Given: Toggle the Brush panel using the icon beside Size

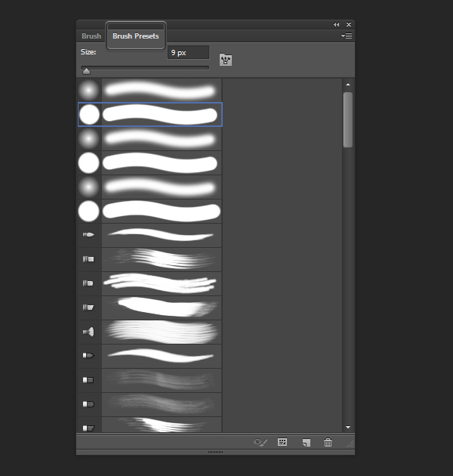Looking at the screenshot, I should click(x=226, y=60).
